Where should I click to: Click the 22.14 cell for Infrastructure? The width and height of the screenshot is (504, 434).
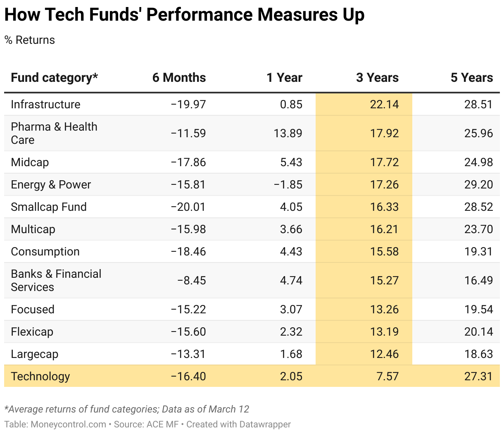pyautogui.click(x=384, y=104)
